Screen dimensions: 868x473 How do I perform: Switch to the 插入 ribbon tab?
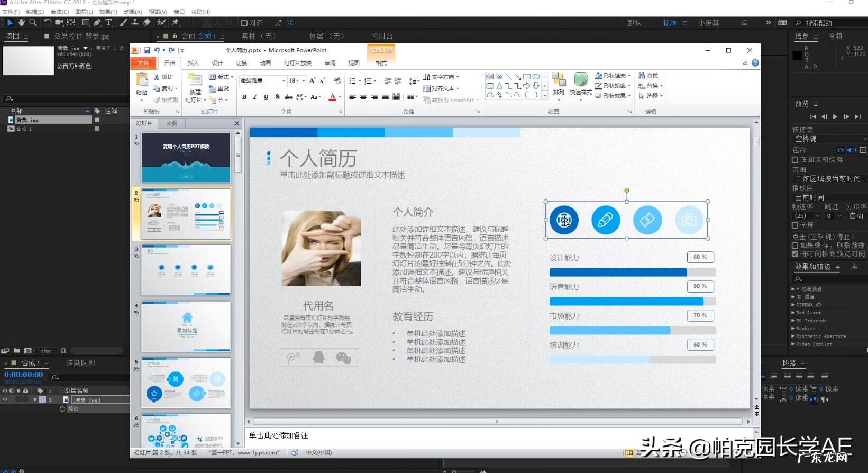[194, 63]
